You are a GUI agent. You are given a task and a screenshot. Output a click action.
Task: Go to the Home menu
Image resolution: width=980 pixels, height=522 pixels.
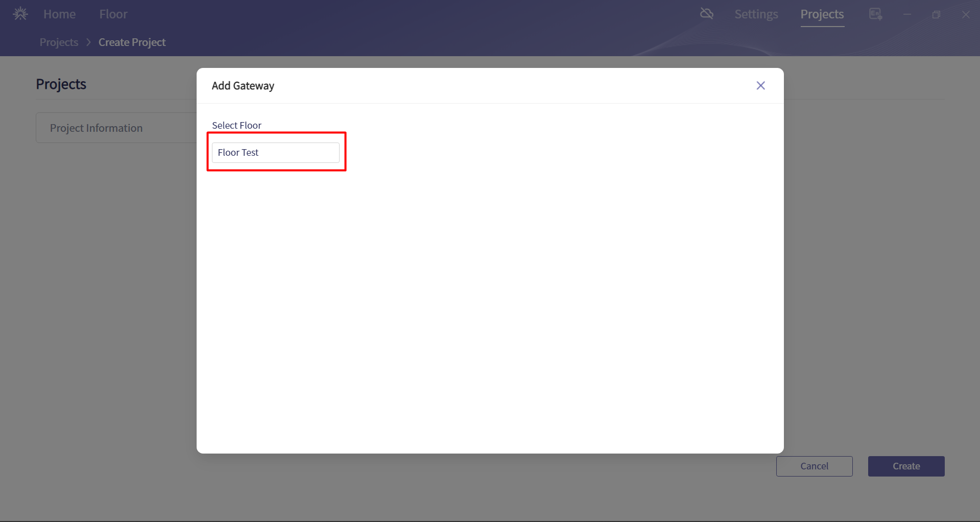pos(59,14)
